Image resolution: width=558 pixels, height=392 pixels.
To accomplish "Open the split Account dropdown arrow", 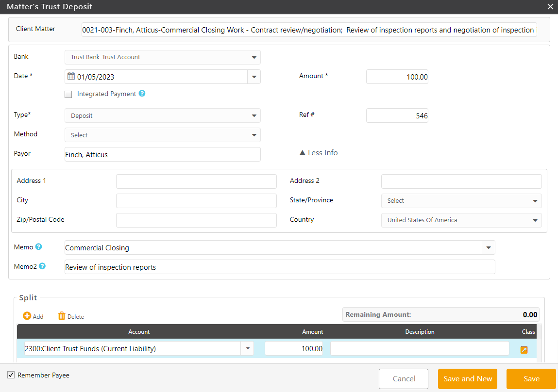I will pos(247,348).
